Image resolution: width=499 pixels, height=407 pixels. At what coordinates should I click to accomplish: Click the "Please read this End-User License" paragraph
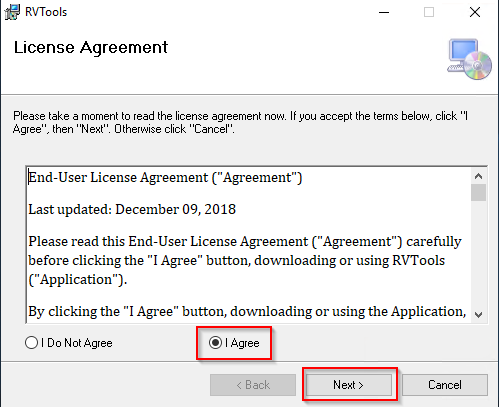(245, 260)
